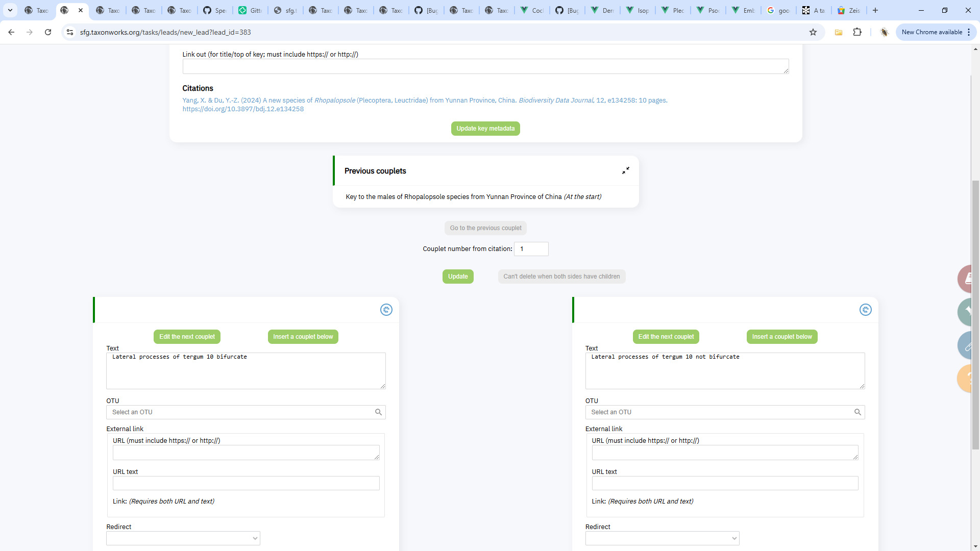
Task: Switch to the 'A ta' tab
Action: point(814,10)
